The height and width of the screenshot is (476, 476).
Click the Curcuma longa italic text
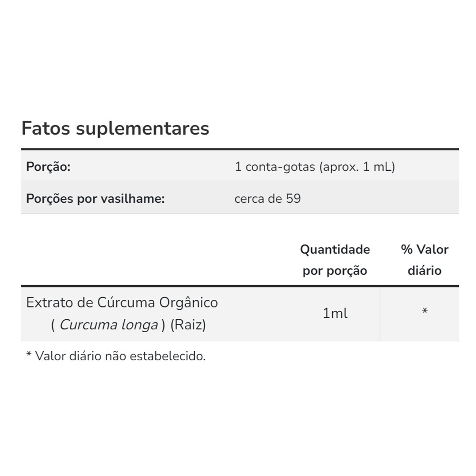[x=109, y=325]
